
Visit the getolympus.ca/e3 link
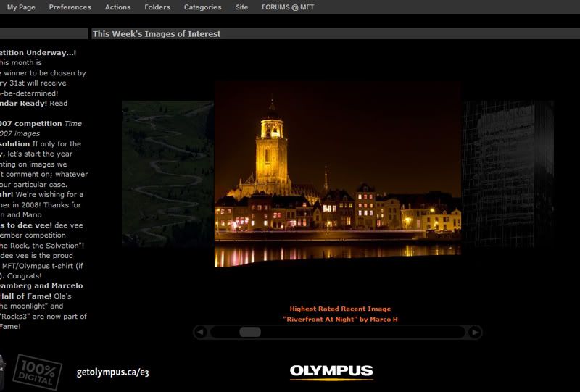tap(112, 372)
